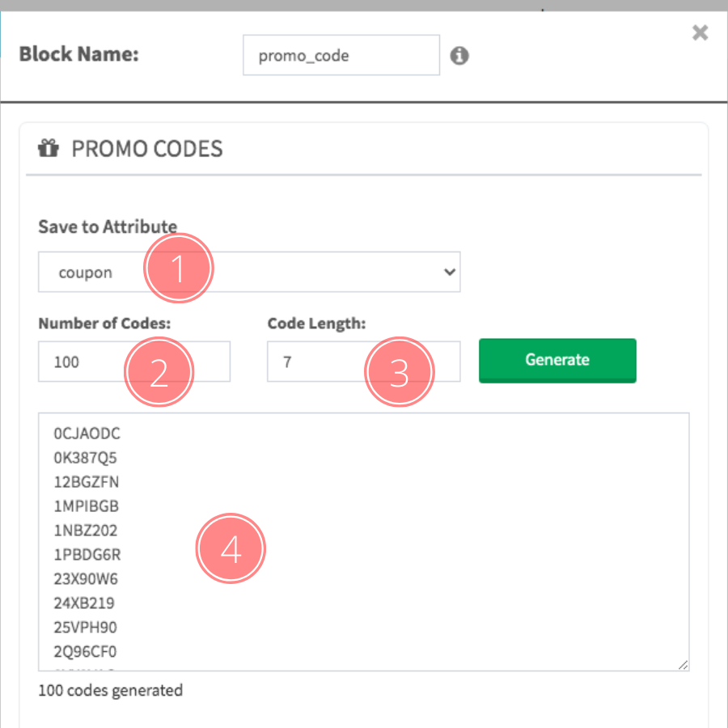728x728 pixels.
Task: Click the 1MPIBGB promo code line
Action: coord(87,507)
